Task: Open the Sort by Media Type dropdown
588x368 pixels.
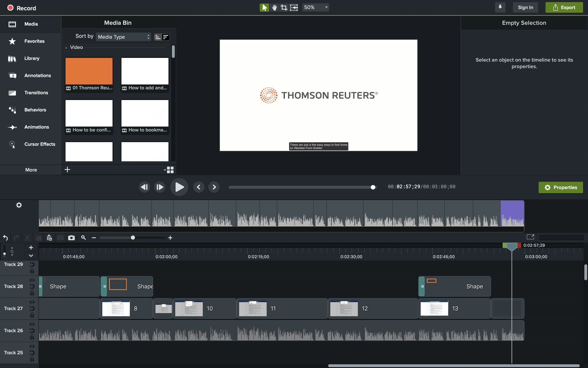Action: (x=123, y=37)
